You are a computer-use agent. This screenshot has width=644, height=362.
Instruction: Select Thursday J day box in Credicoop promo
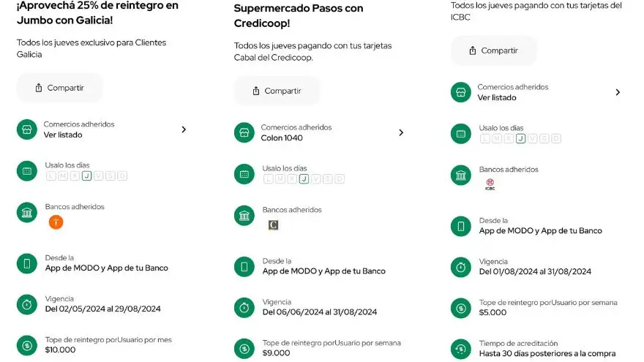click(304, 179)
